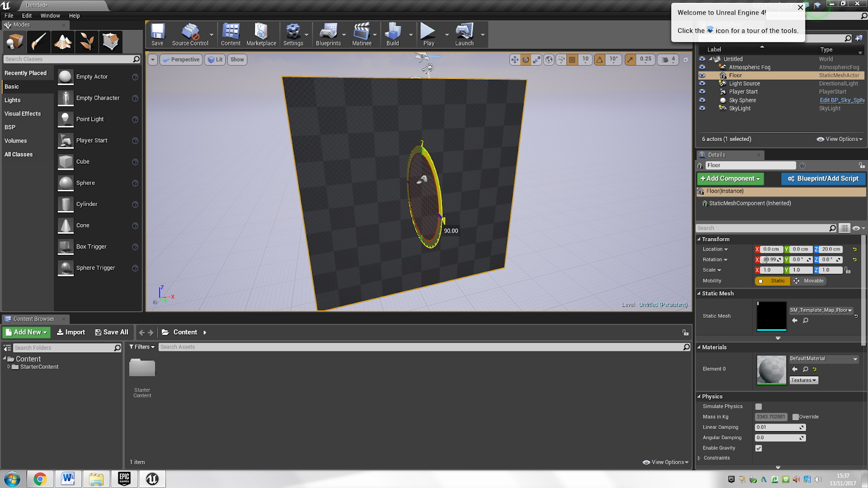Maximize or restore the viewport icon
Image resolution: width=868 pixels, height=488 pixels.
[x=685, y=60]
